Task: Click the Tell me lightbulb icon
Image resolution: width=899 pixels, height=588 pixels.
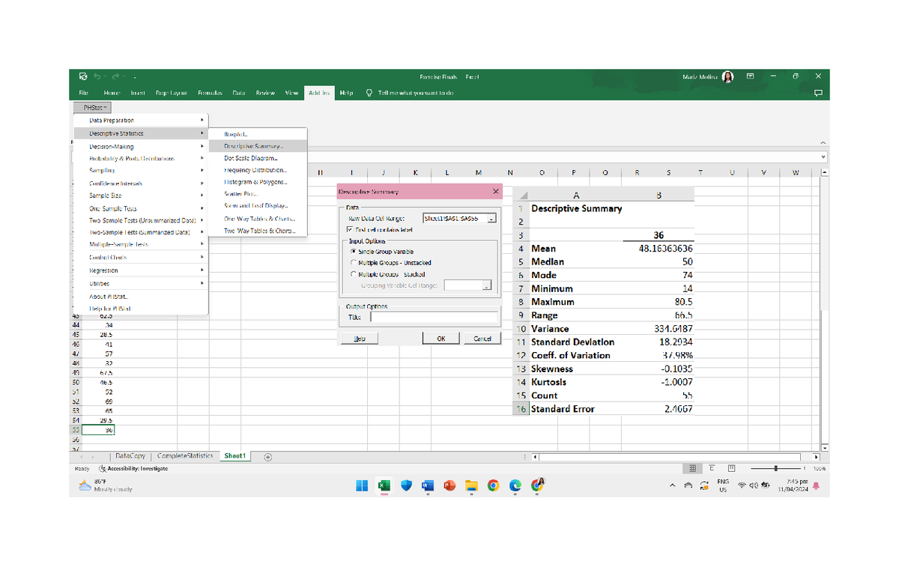Action: coord(368,93)
